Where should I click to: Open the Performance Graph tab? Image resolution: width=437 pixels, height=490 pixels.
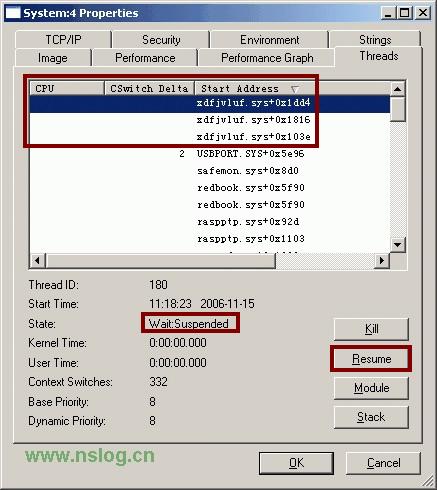(x=267, y=58)
